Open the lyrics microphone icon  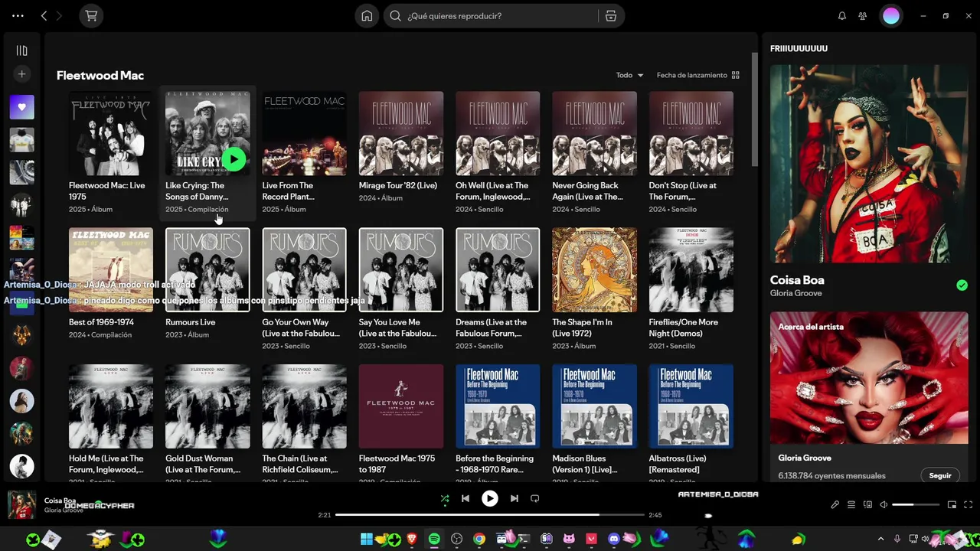(835, 505)
